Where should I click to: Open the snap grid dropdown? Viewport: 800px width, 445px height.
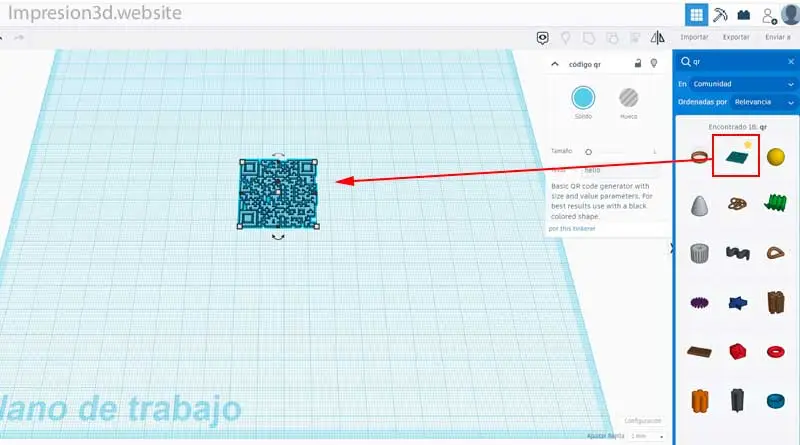click(647, 436)
